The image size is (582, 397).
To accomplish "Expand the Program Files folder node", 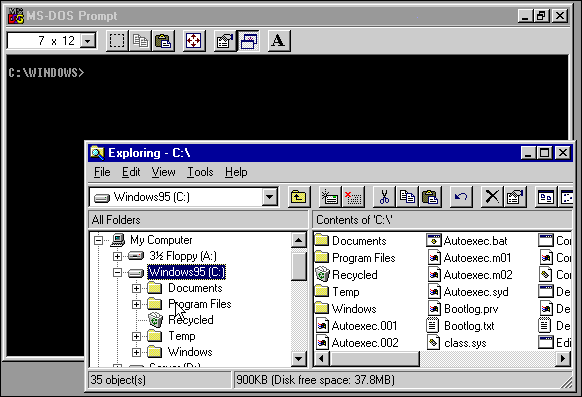I will coord(136,304).
